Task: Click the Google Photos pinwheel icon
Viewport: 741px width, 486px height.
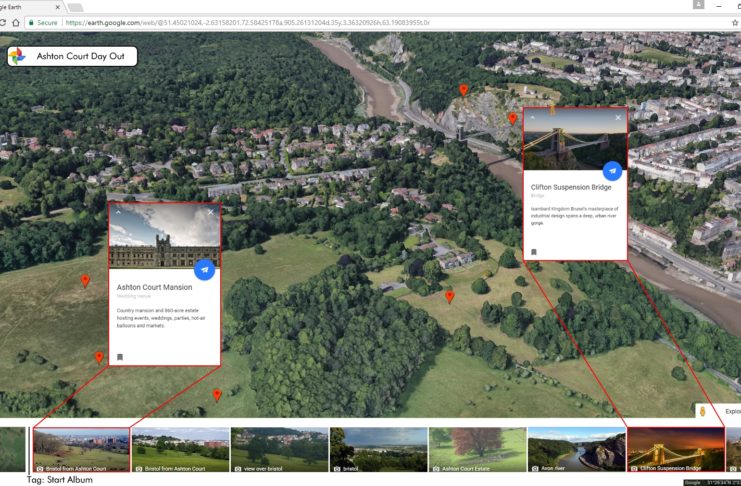Action: (x=18, y=57)
